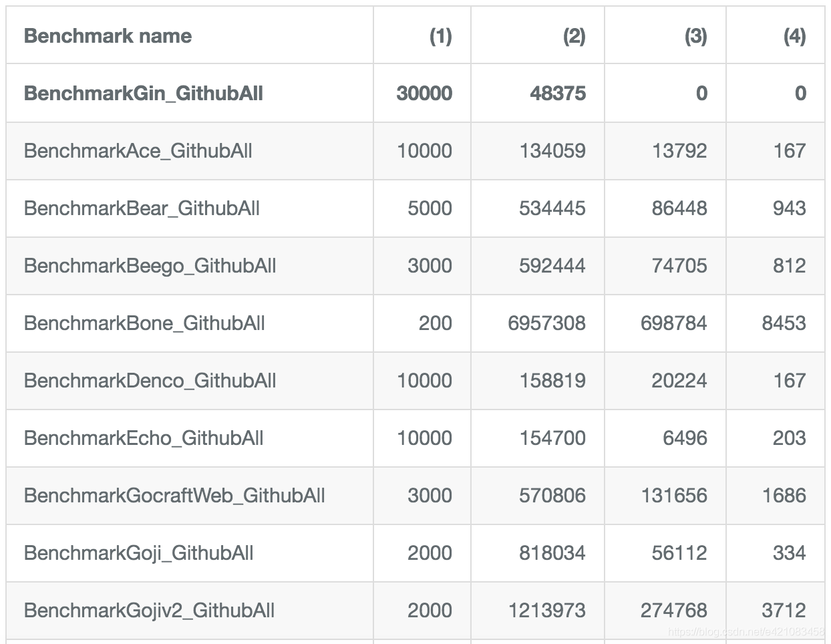The height and width of the screenshot is (644, 831).
Task: Click value 131656 in the GocraftWeb row
Action: (674, 496)
